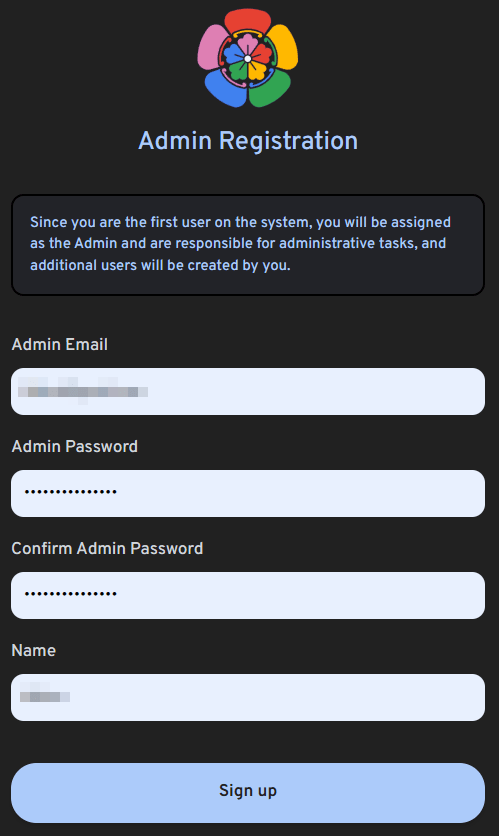Focus the Confirm Admin Password field
The width and height of the screenshot is (499, 836).
point(248,596)
